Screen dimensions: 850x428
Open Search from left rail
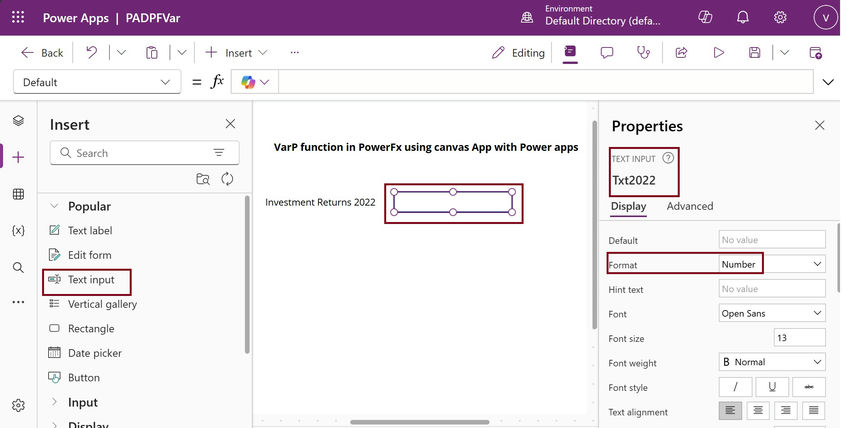pos(18,267)
